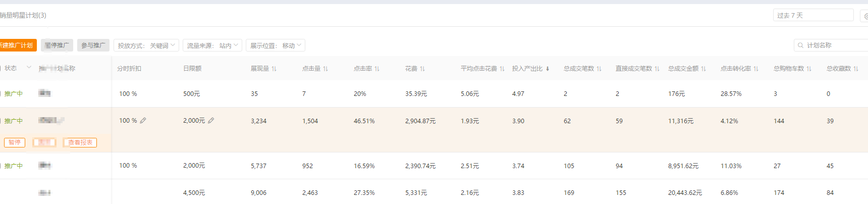The image size is (868, 204).
Task: Sort table by 展现量 column icon
Action: pos(274,69)
